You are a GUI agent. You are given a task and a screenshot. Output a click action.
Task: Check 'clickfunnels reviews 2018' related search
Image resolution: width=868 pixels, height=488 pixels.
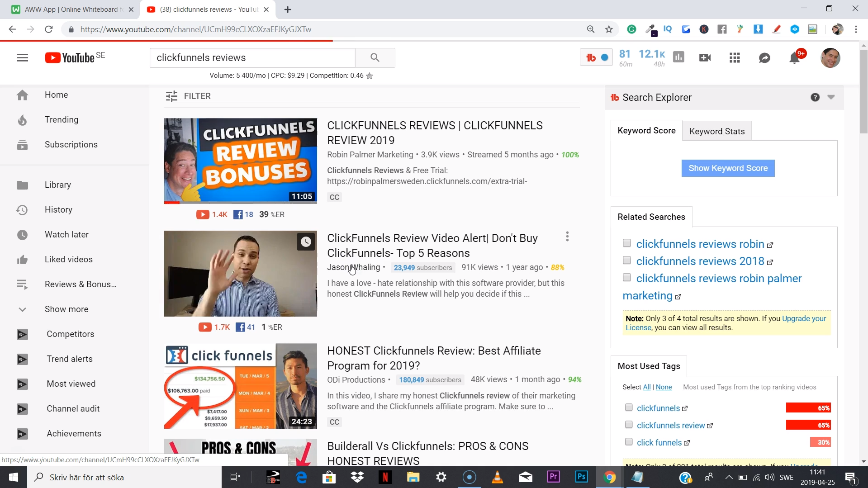click(627, 261)
